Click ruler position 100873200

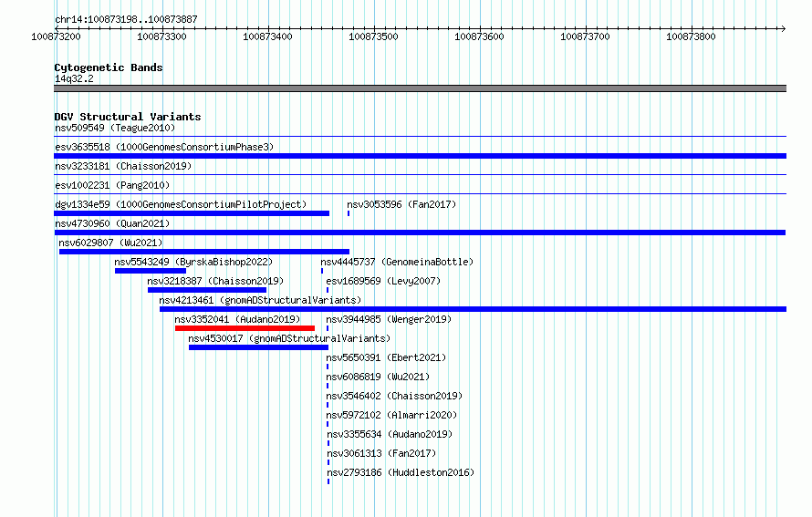[x=56, y=36]
